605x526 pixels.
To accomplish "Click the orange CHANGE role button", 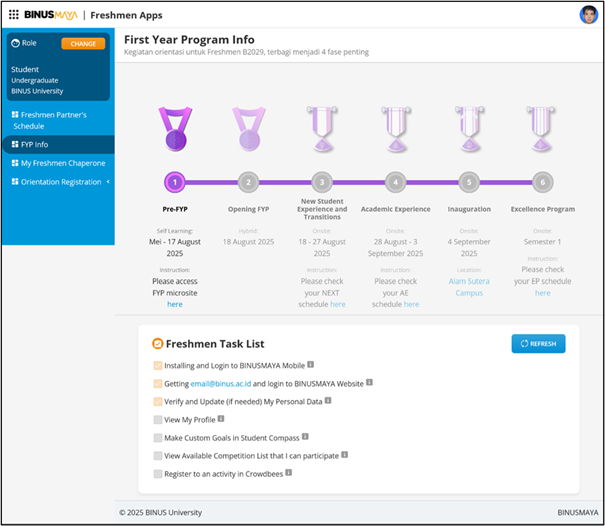I will point(83,44).
